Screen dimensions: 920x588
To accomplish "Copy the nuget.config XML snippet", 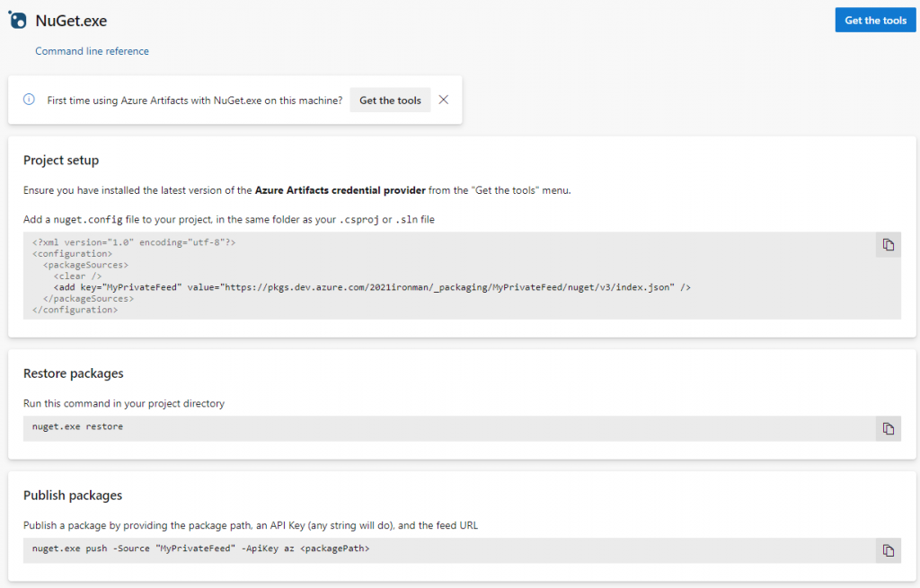I will pyautogui.click(x=888, y=245).
